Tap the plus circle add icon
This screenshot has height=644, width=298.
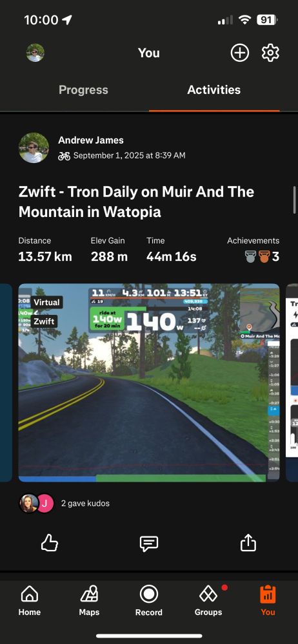coord(239,53)
